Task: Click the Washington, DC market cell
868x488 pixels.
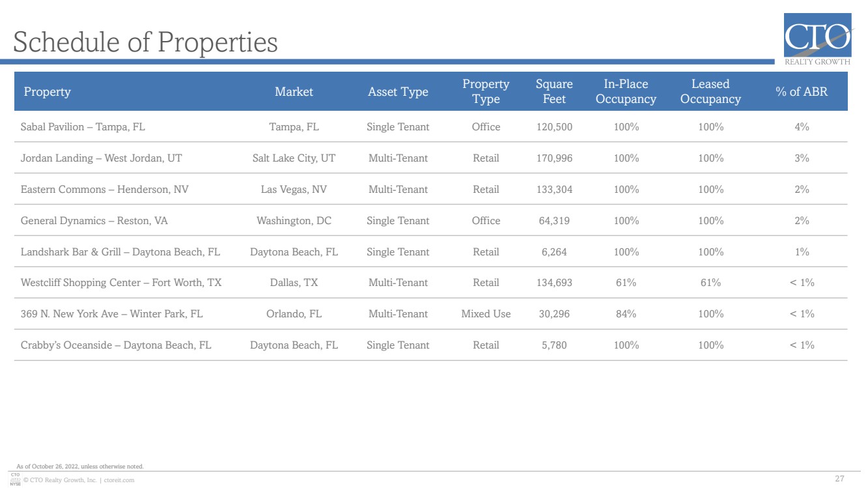Action: point(294,221)
